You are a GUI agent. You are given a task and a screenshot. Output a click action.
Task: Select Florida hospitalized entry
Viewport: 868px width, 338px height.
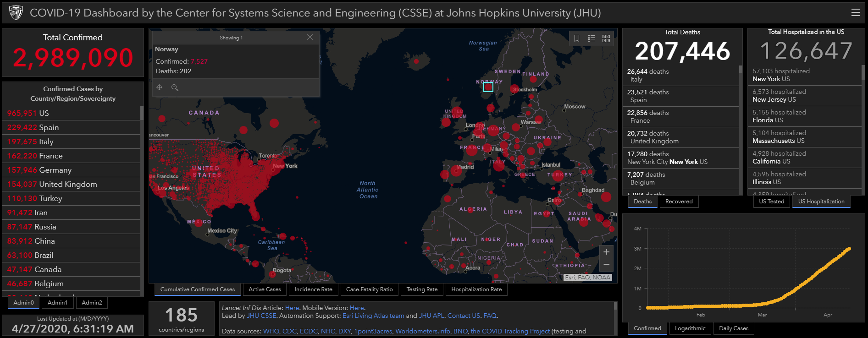(x=805, y=116)
